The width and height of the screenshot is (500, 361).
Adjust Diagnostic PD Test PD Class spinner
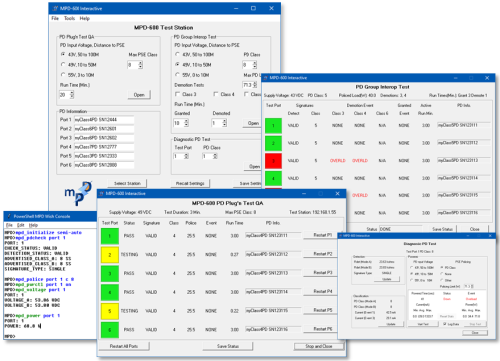pyautogui.click(x=215, y=156)
